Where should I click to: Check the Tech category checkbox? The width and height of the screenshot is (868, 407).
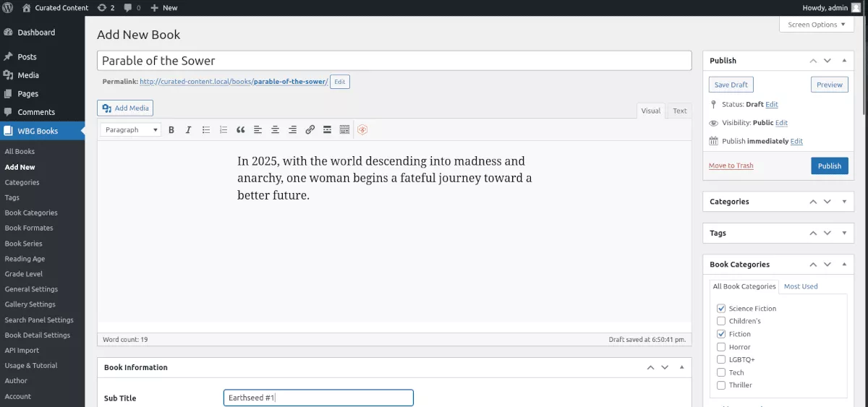pos(721,372)
